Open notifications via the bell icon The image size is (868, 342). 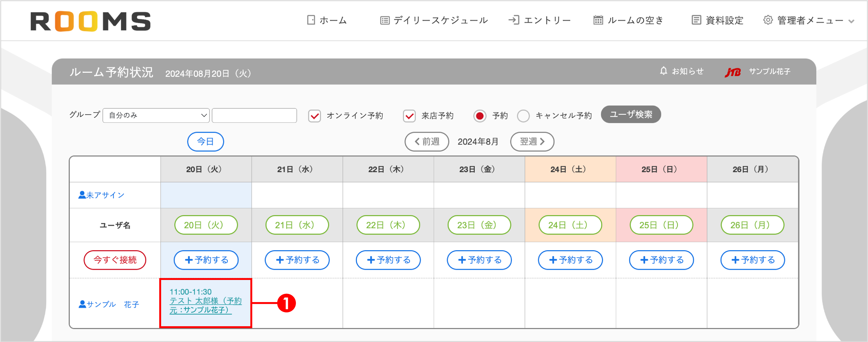point(664,71)
